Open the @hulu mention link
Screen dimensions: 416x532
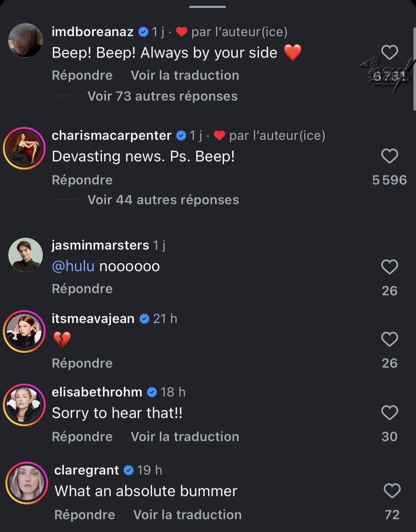pyautogui.click(x=73, y=266)
